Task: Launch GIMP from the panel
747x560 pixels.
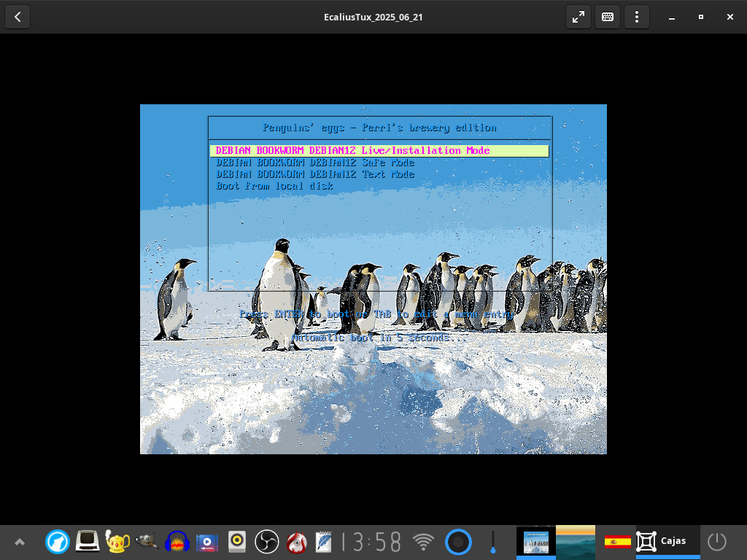Action: pos(147,542)
